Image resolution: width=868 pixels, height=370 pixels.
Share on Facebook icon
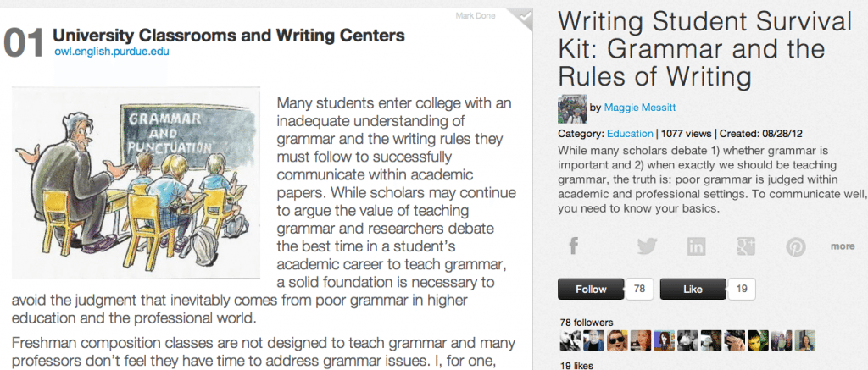[574, 246]
